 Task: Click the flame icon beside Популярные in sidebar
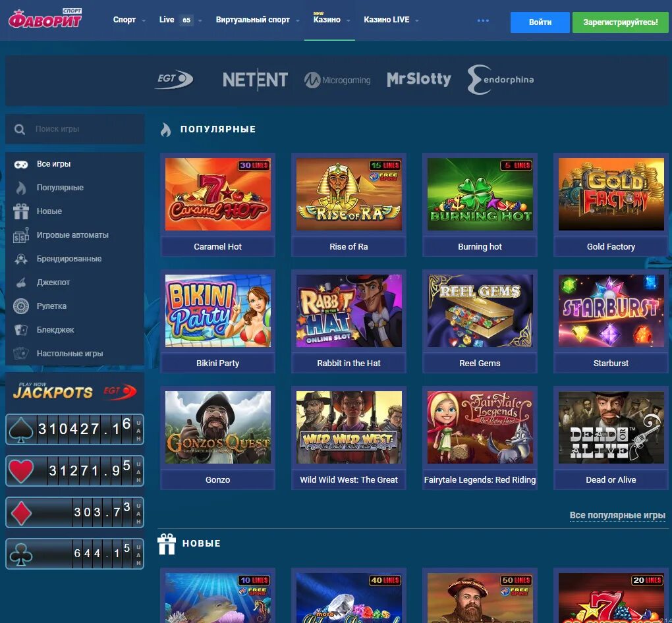(x=21, y=188)
